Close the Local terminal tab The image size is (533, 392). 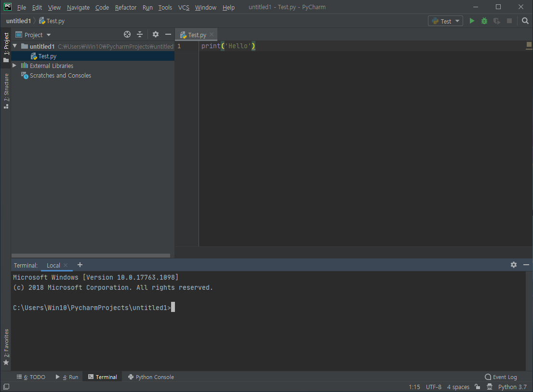[66, 265]
